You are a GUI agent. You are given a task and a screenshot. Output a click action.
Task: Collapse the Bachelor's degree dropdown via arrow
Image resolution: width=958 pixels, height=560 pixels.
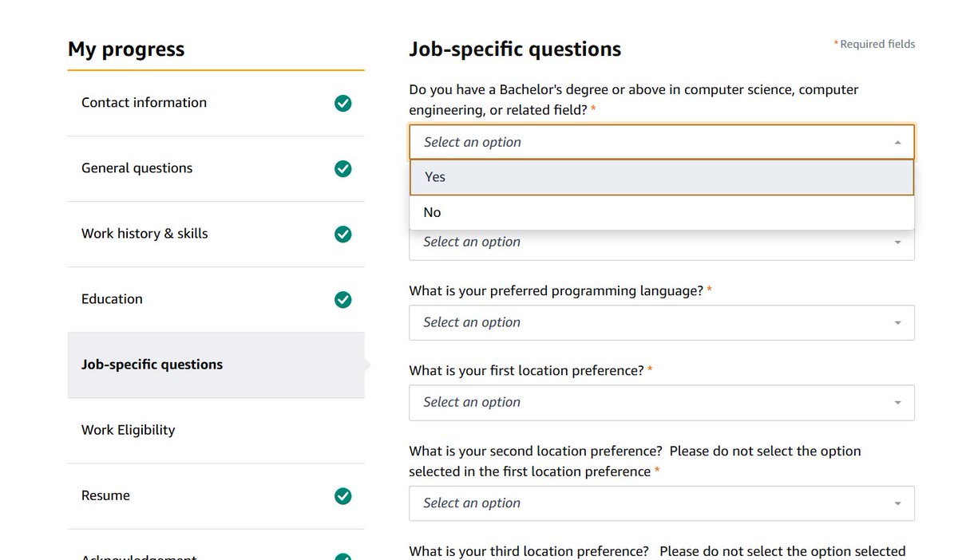click(x=897, y=142)
